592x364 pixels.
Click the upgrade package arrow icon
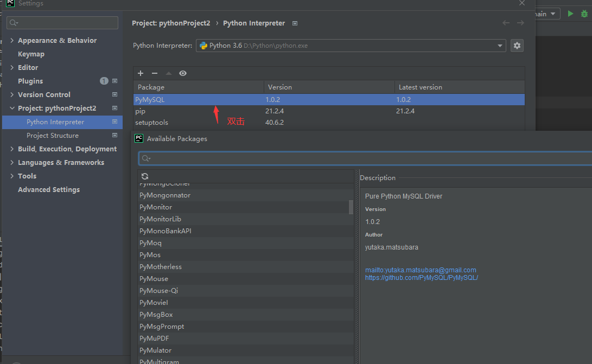pos(169,73)
